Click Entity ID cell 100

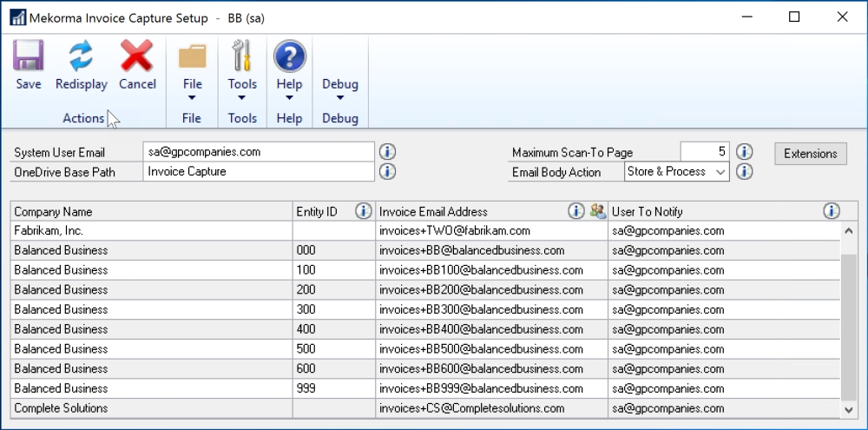tap(334, 270)
